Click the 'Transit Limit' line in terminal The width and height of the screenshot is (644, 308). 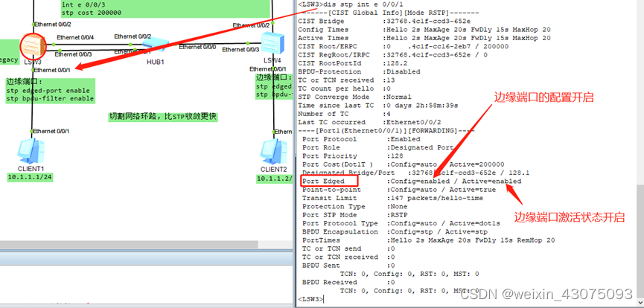pyautogui.click(x=392, y=198)
